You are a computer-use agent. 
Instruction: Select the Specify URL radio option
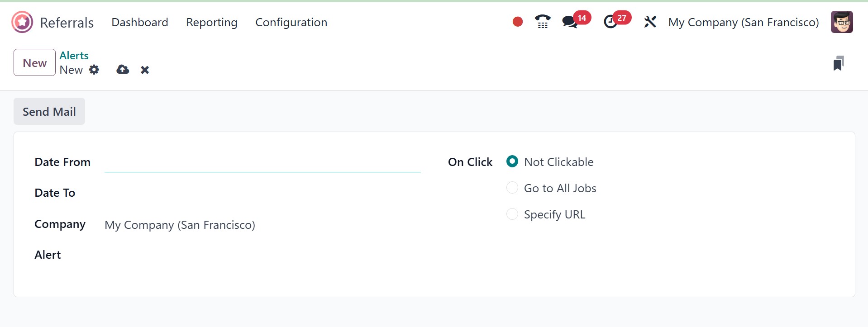(x=512, y=214)
